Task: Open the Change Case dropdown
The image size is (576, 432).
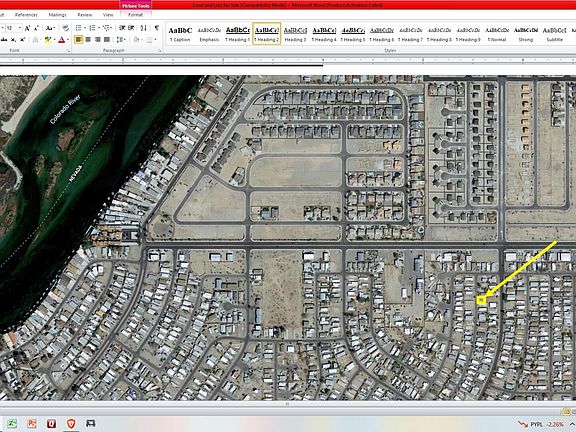Action: click(51, 28)
